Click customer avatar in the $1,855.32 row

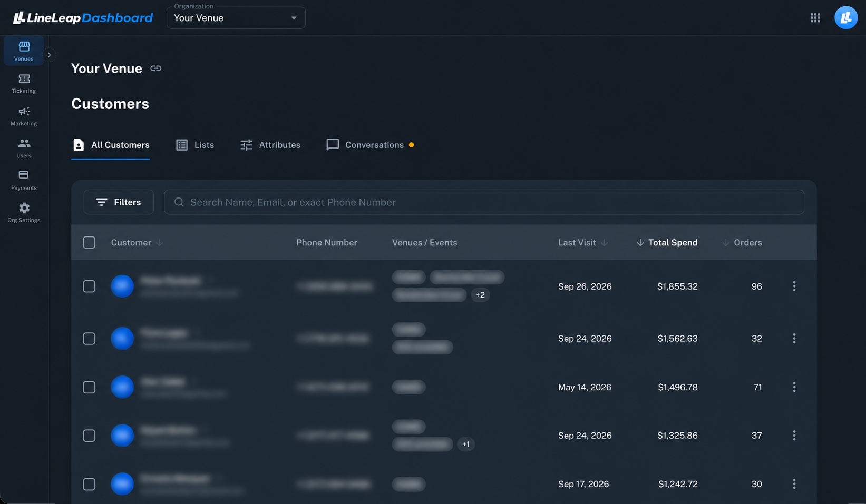(122, 286)
